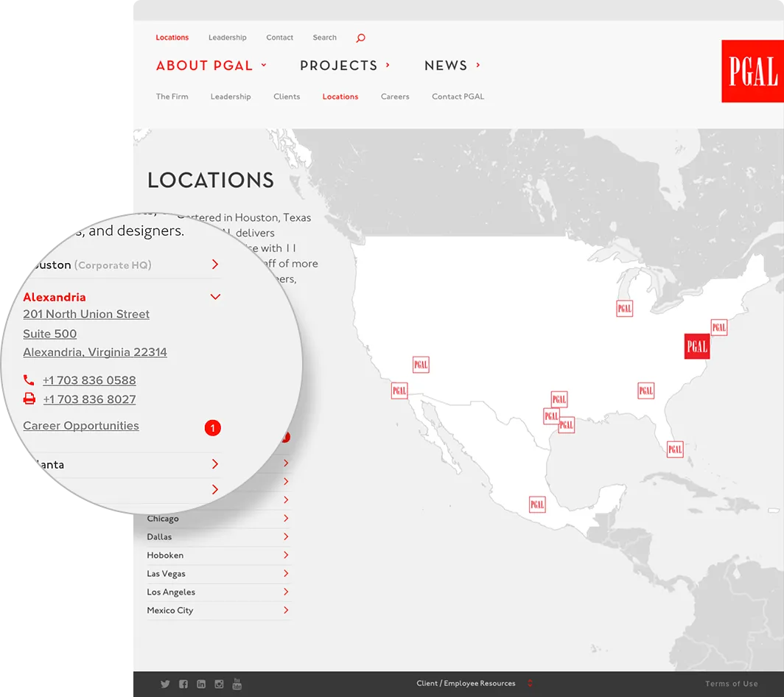Image resolution: width=784 pixels, height=697 pixels.
Task: Click the red career openings badge showing 1
Action: pyautogui.click(x=212, y=428)
